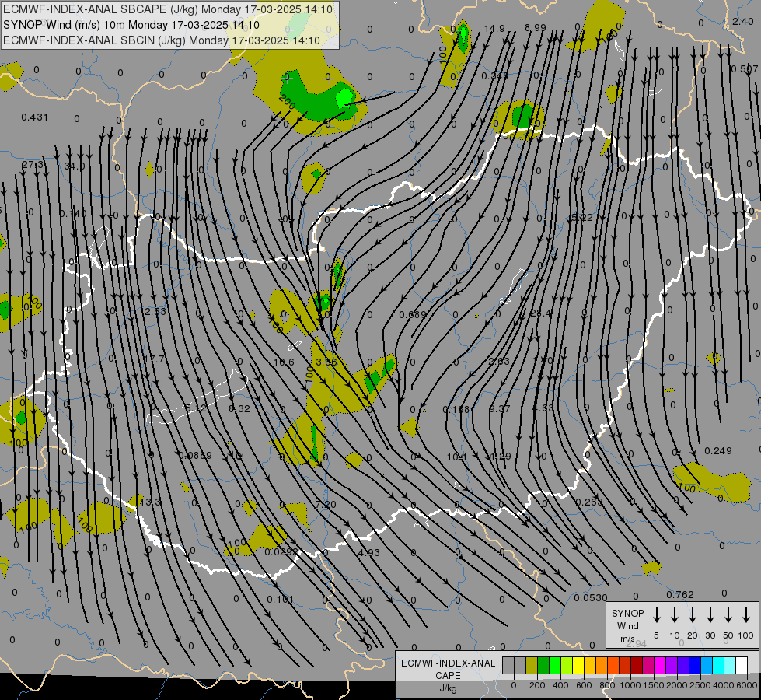Click the 0.762 value on the map

[x=680, y=594]
